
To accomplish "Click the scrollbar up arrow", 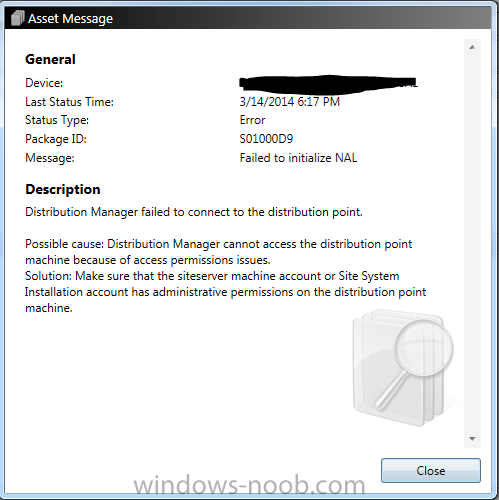I will coord(472,47).
